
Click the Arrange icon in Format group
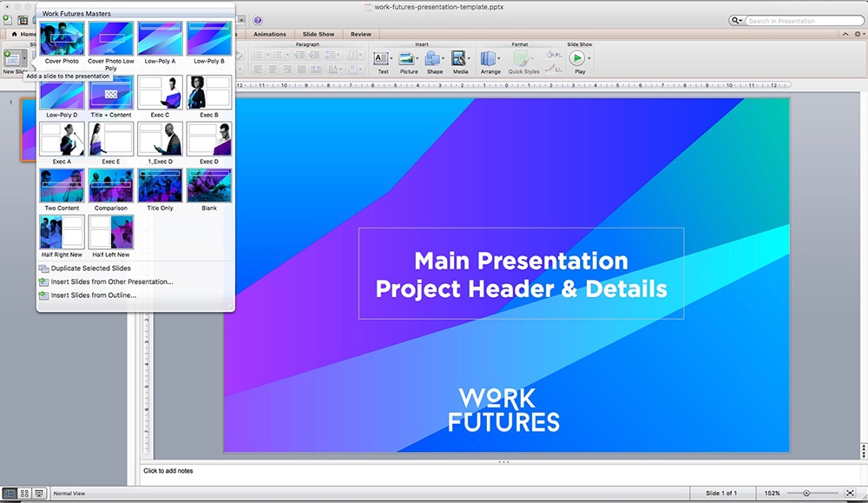[x=486, y=57]
